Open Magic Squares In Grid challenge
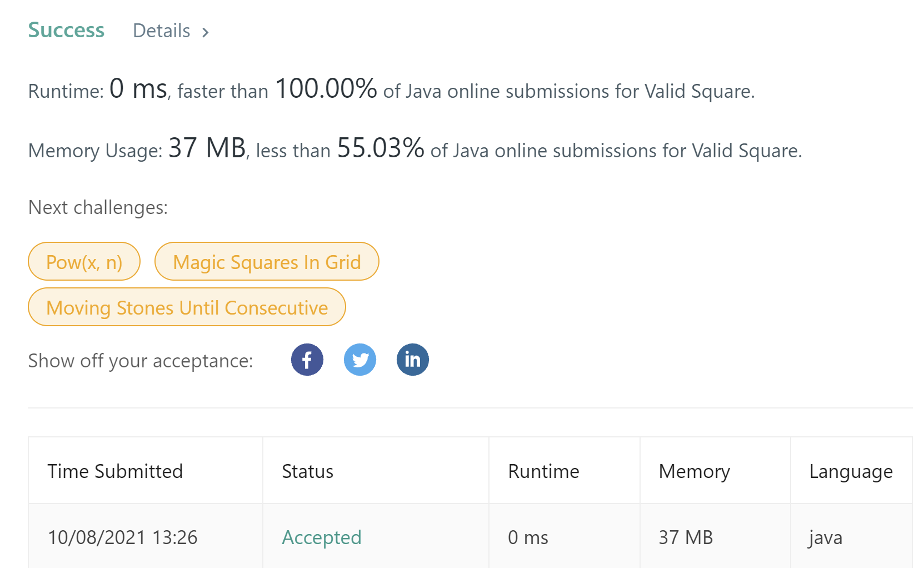The height and width of the screenshot is (568, 924). 267,261
